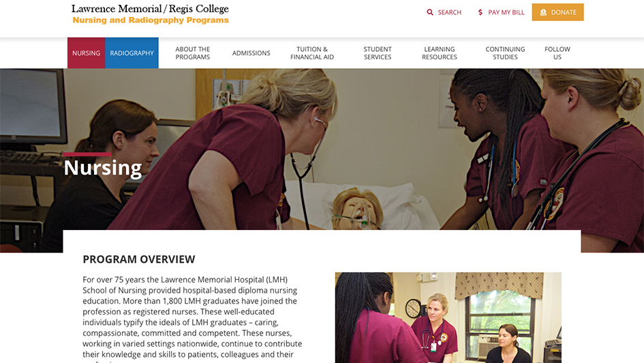This screenshot has height=363, width=644.
Task: Open the Search link text
Action: [449, 12]
